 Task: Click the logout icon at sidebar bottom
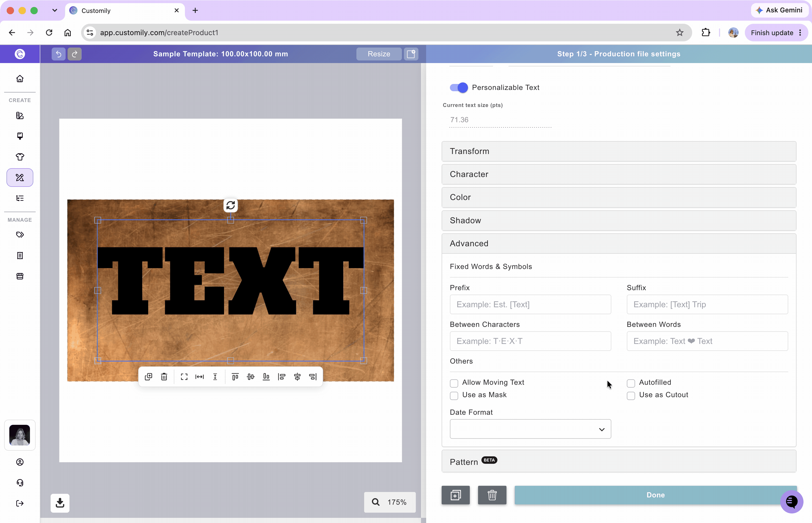(20, 503)
